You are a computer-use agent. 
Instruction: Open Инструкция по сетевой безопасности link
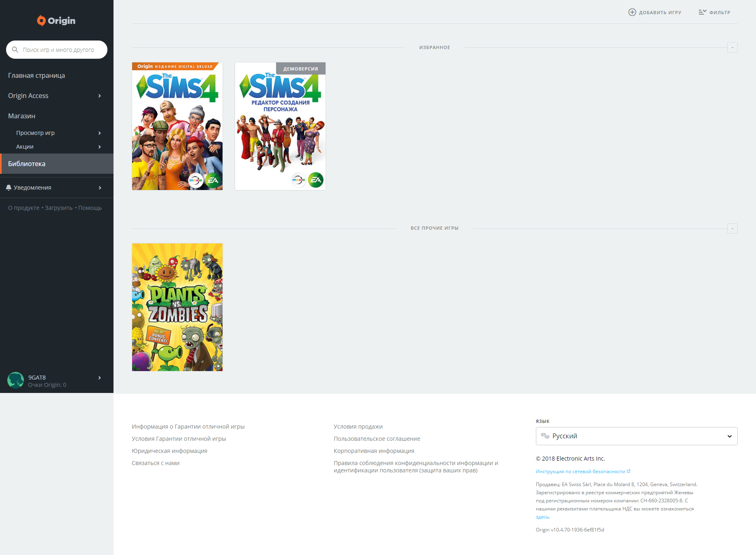pyautogui.click(x=580, y=471)
